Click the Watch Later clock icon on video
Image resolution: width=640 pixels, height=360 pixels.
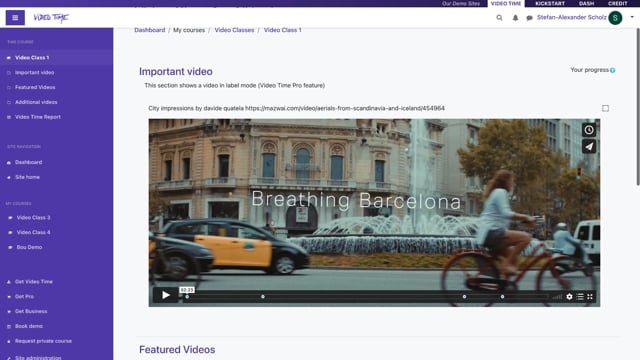pos(589,130)
